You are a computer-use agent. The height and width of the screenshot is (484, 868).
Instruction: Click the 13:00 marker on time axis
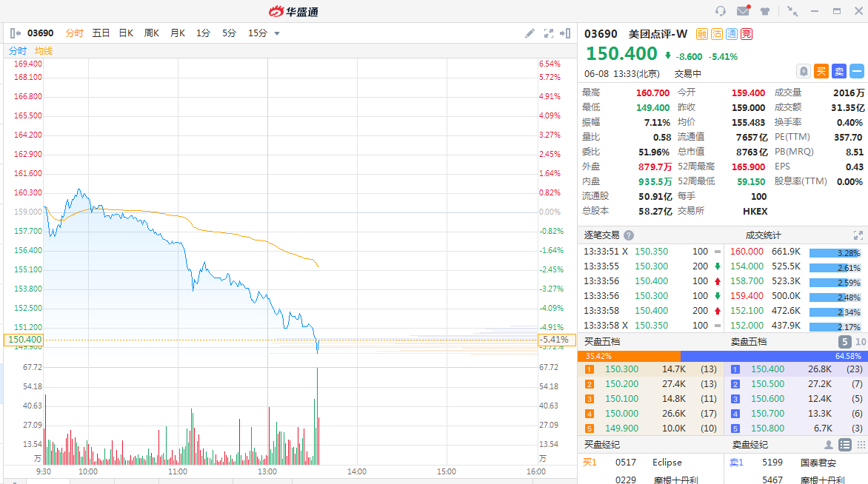click(267, 472)
